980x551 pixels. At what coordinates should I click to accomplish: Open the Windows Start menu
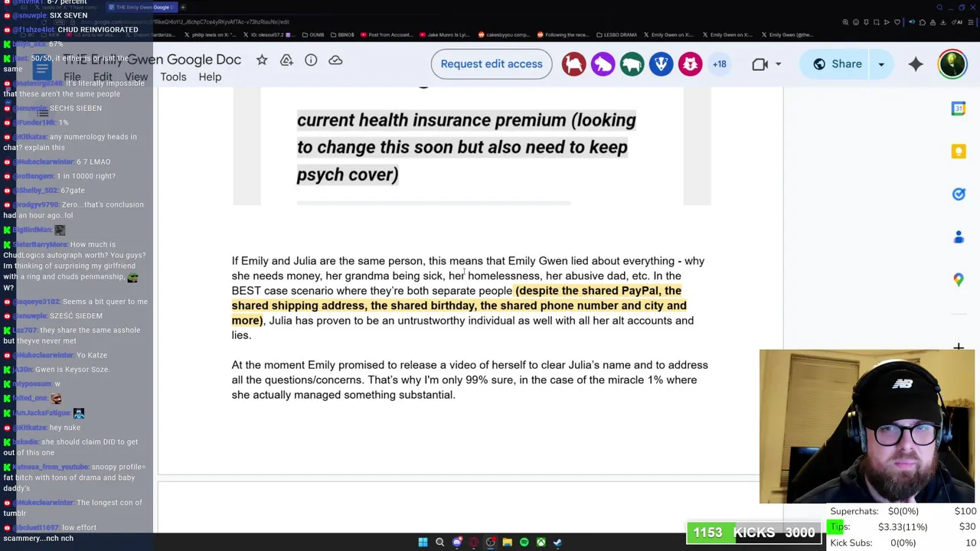pyautogui.click(x=423, y=543)
